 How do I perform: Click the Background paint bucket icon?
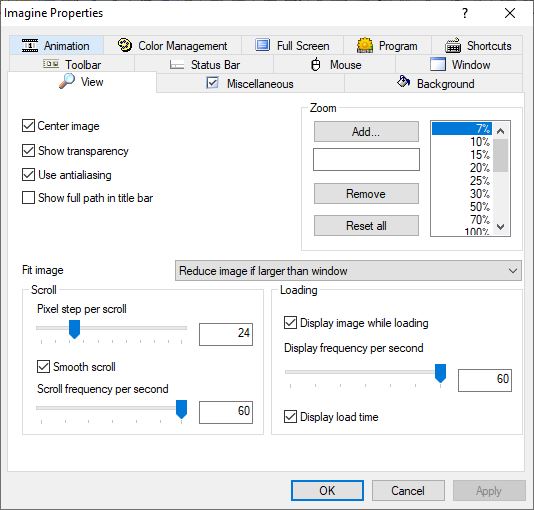click(x=403, y=81)
